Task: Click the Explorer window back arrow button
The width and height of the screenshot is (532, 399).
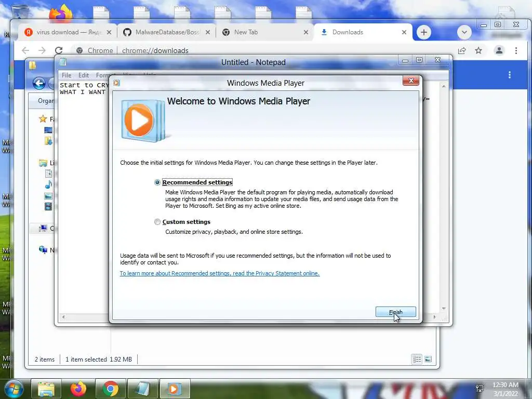Action: [39, 84]
